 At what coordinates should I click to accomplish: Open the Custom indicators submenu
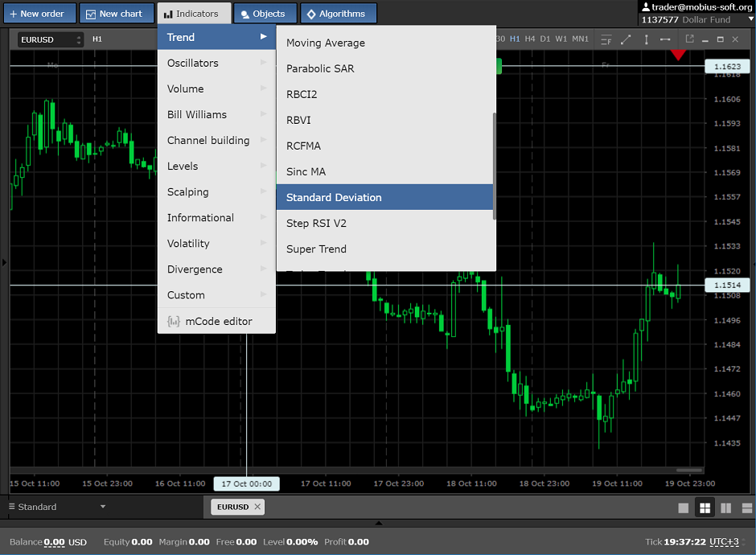coord(216,295)
